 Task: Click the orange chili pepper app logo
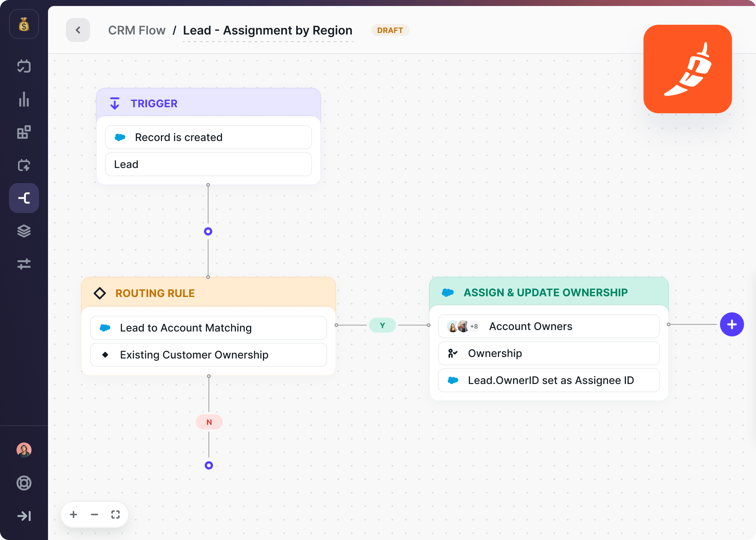pos(687,69)
